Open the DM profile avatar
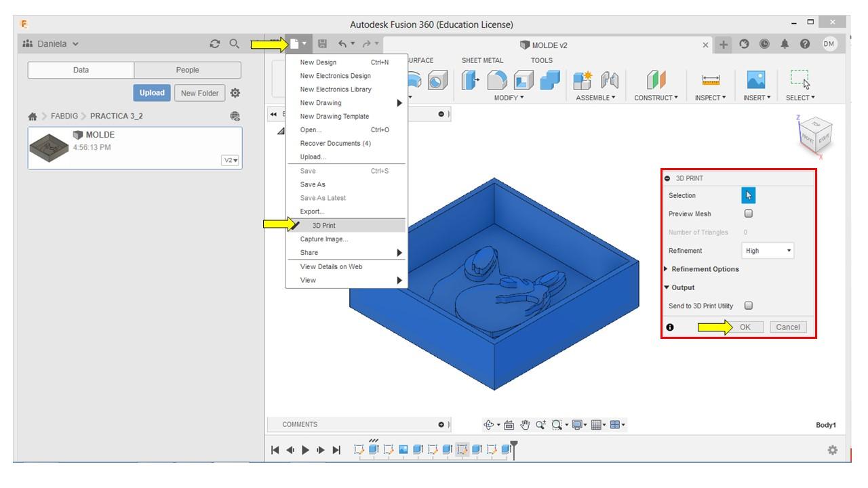 click(x=830, y=45)
